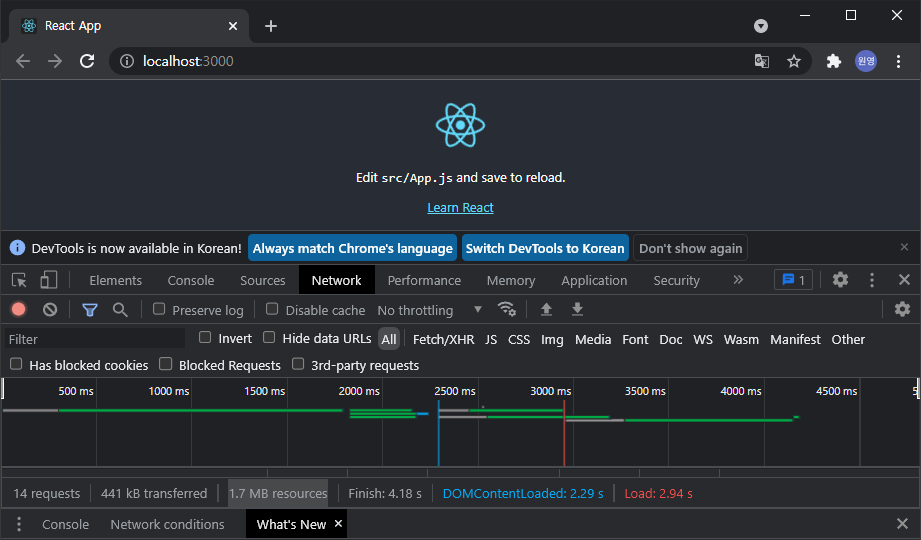Filter requests by Img
This screenshot has height=540, width=921.
552,339
